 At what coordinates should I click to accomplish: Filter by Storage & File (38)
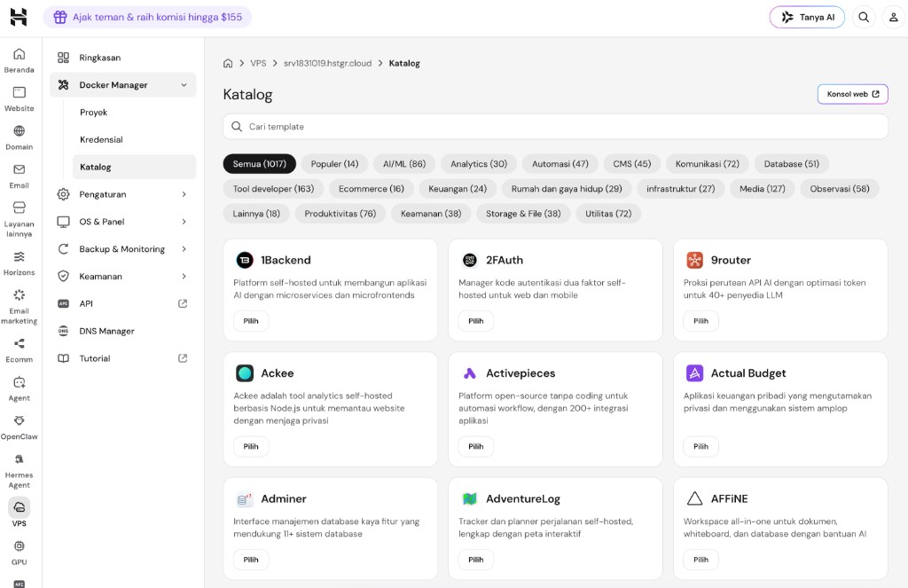[x=523, y=214]
